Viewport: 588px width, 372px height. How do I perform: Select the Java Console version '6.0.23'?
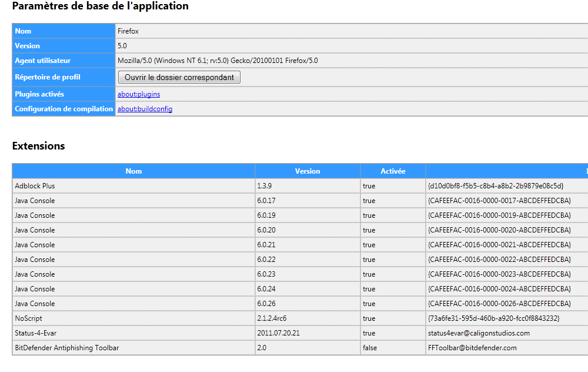tap(266, 274)
